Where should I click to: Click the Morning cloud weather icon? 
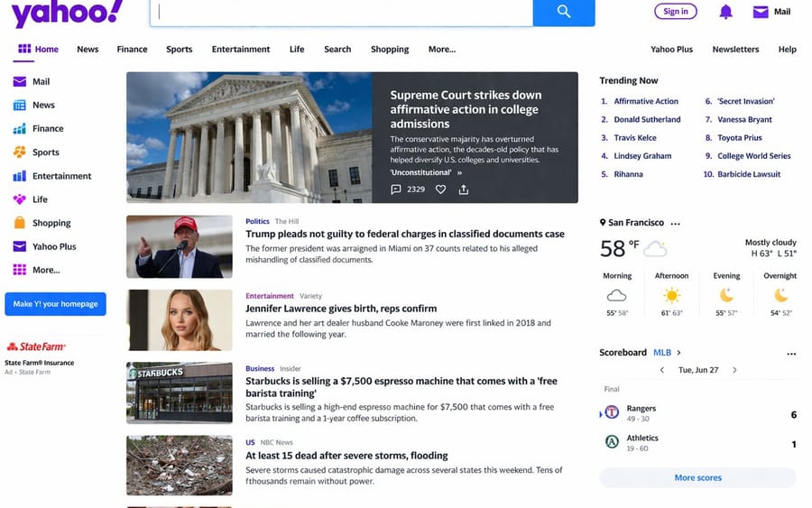pos(616,296)
